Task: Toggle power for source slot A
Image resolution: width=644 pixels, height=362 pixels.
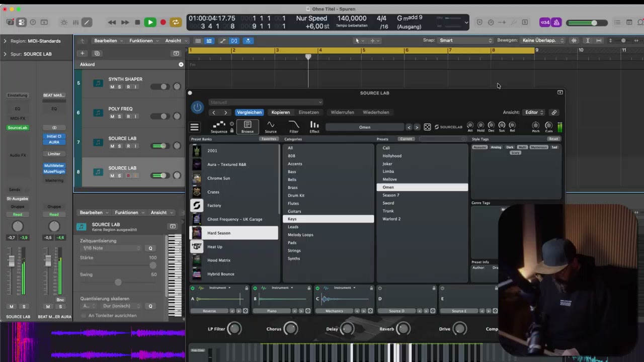Action: coord(193,288)
